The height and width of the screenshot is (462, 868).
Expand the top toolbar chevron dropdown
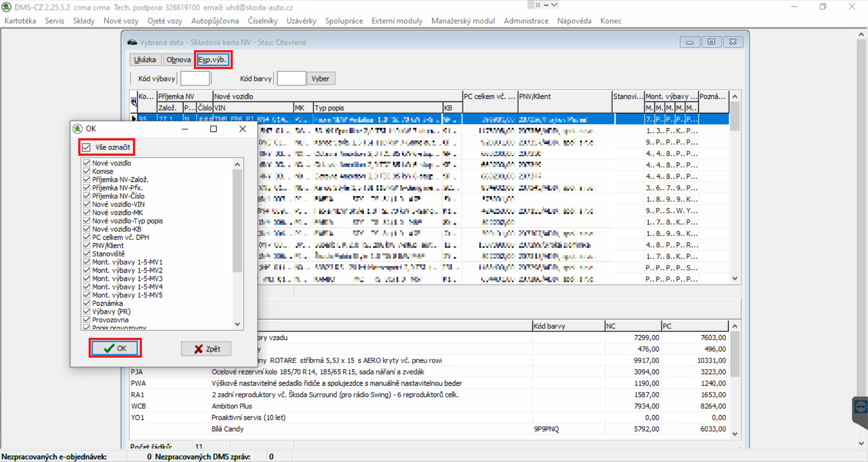click(554, 5)
